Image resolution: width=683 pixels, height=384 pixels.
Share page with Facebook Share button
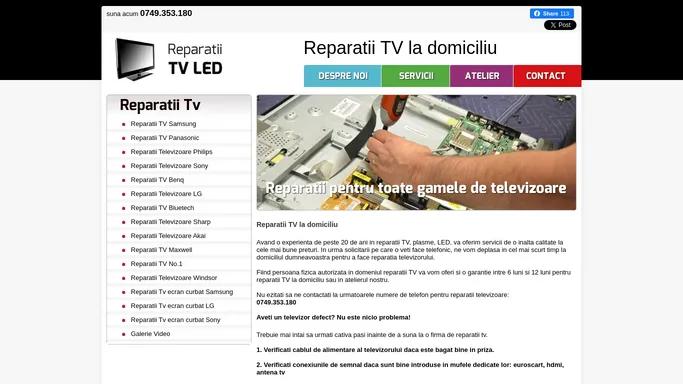pos(551,13)
